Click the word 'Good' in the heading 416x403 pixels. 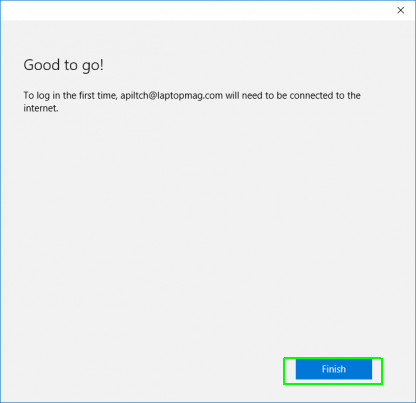pos(42,65)
